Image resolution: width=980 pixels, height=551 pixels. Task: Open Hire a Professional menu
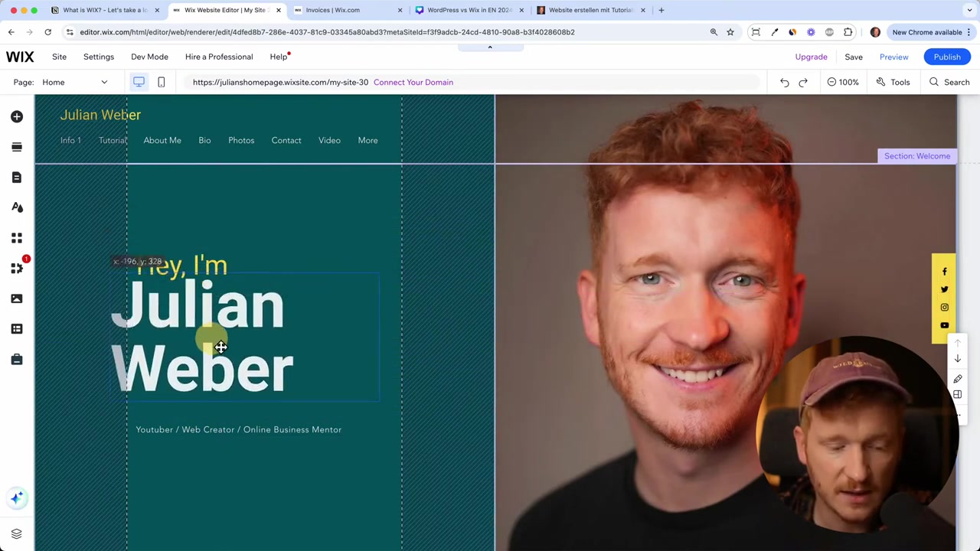pyautogui.click(x=219, y=57)
